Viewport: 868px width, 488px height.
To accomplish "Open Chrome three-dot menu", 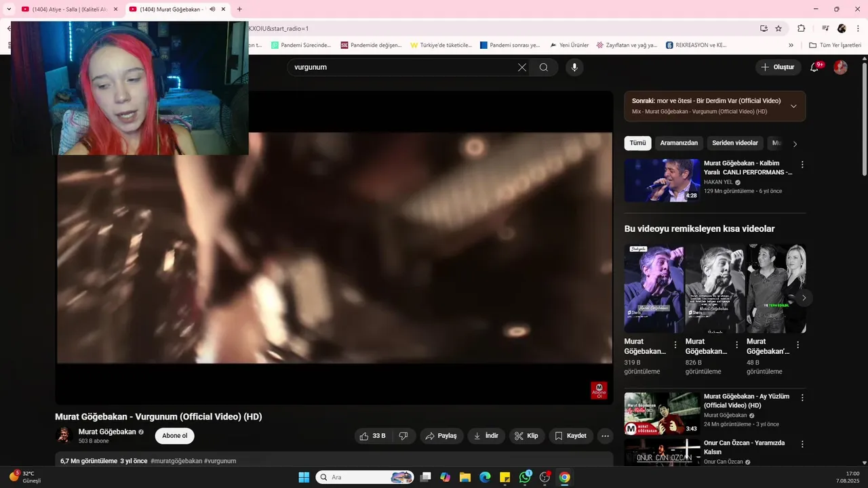I will (858, 28).
